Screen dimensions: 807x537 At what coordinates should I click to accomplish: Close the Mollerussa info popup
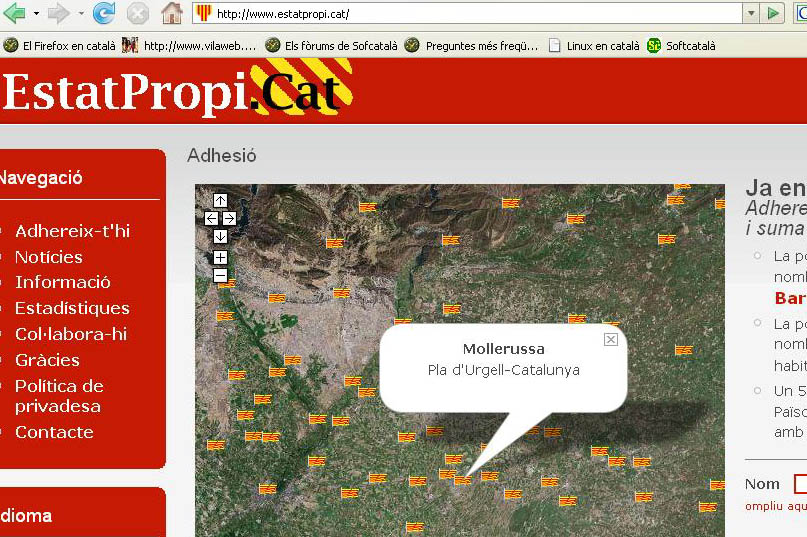pos(611,340)
